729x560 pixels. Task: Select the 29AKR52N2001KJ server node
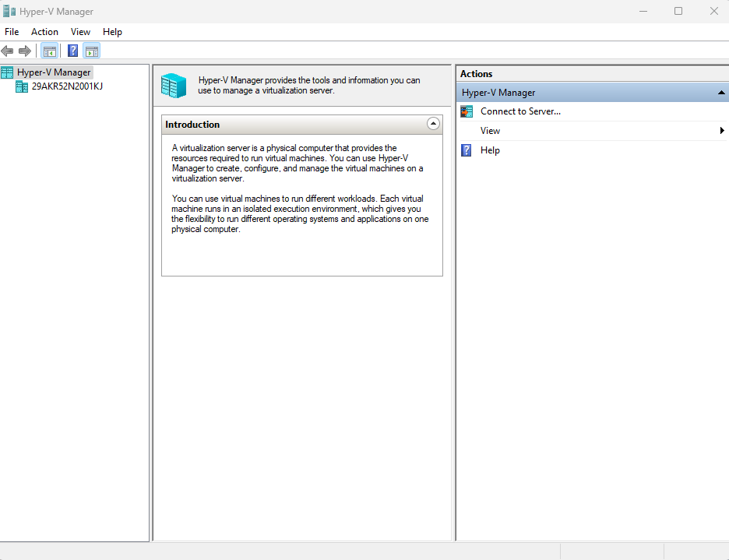pos(68,86)
